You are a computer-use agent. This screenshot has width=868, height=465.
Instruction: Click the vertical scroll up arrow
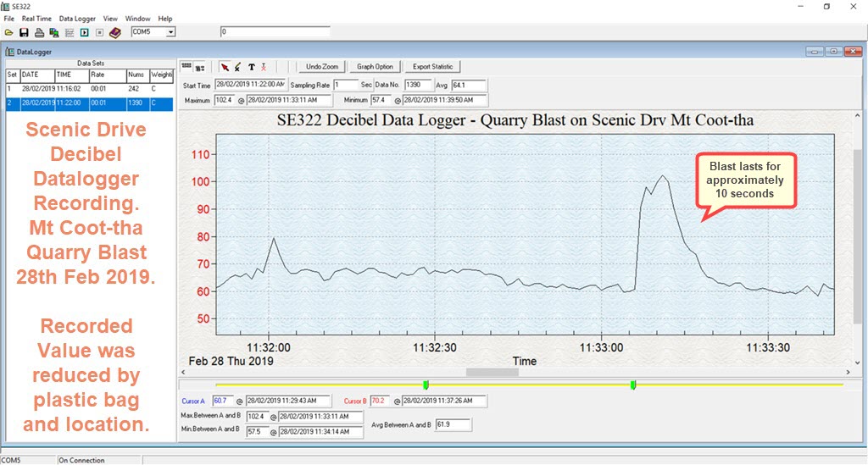858,115
